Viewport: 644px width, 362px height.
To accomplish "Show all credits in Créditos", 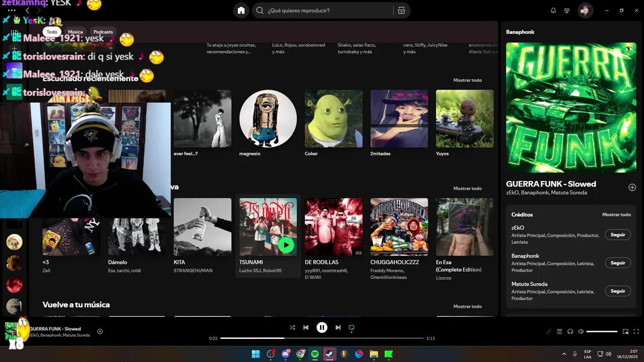I will [x=616, y=215].
